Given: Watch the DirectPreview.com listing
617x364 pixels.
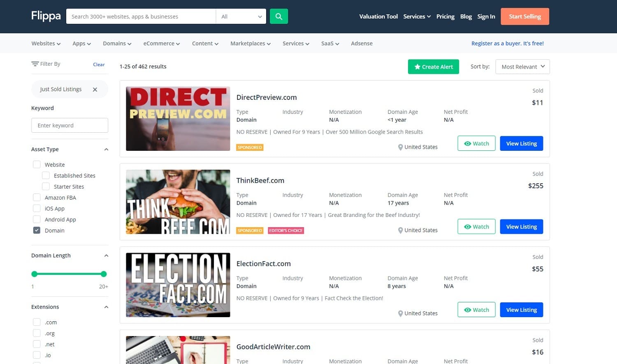Looking at the screenshot, I should click(x=476, y=143).
